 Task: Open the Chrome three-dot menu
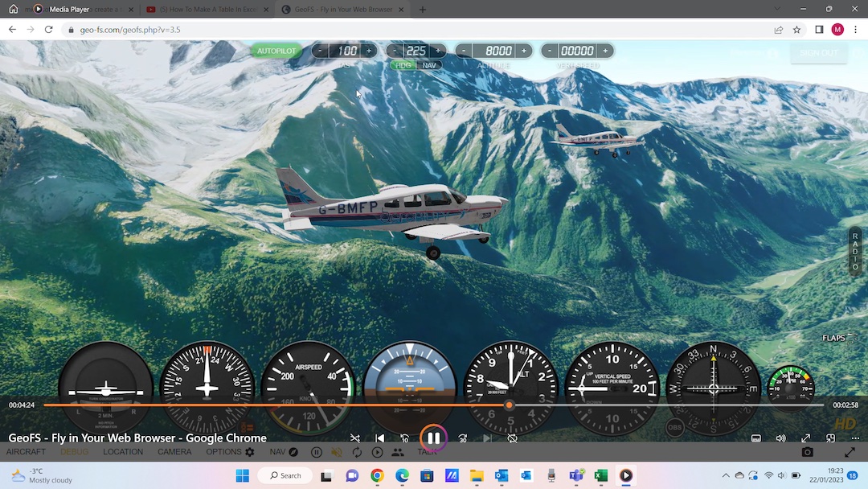pyautogui.click(x=856, y=30)
